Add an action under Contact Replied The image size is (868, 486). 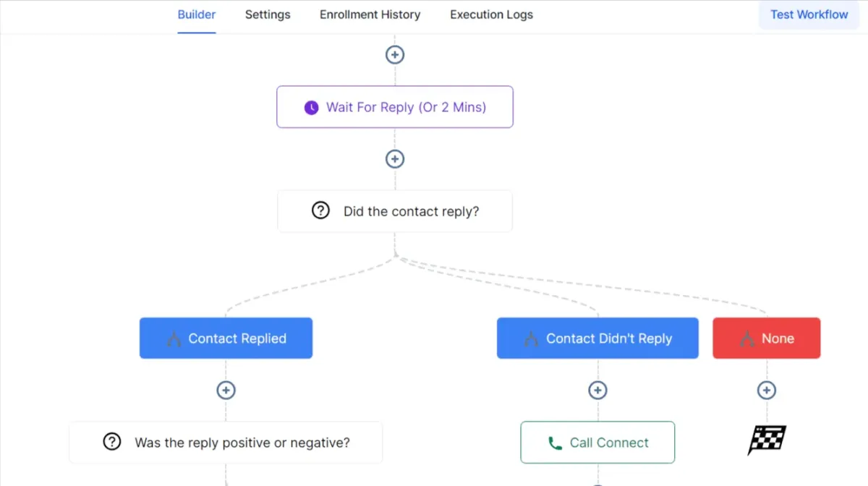[x=226, y=391]
